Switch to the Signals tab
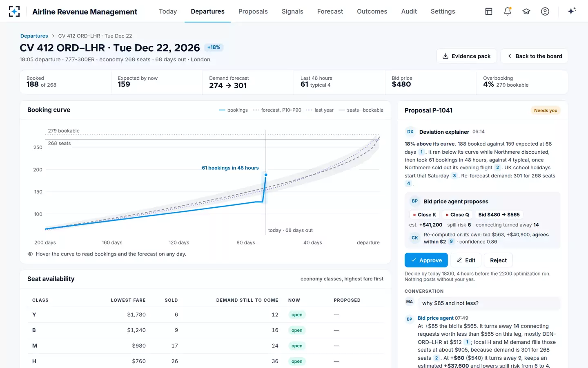588x368 pixels. tap(292, 11)
